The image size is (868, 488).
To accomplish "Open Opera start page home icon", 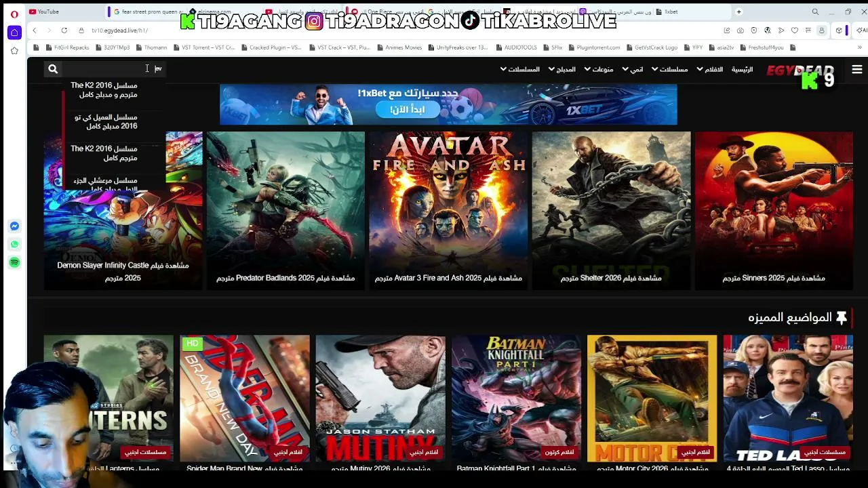I will point(14,33).
